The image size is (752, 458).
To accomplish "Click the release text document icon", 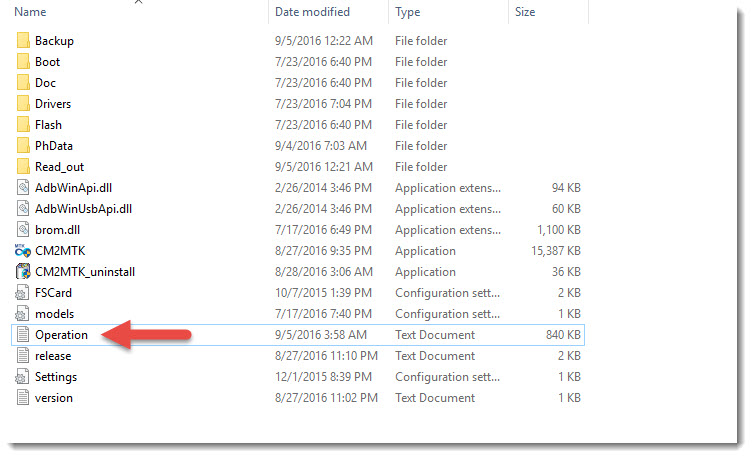I will tap(23, 356).
